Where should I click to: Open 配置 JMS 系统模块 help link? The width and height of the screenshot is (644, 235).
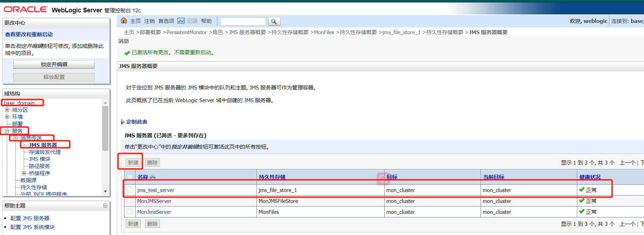(32, 227)
